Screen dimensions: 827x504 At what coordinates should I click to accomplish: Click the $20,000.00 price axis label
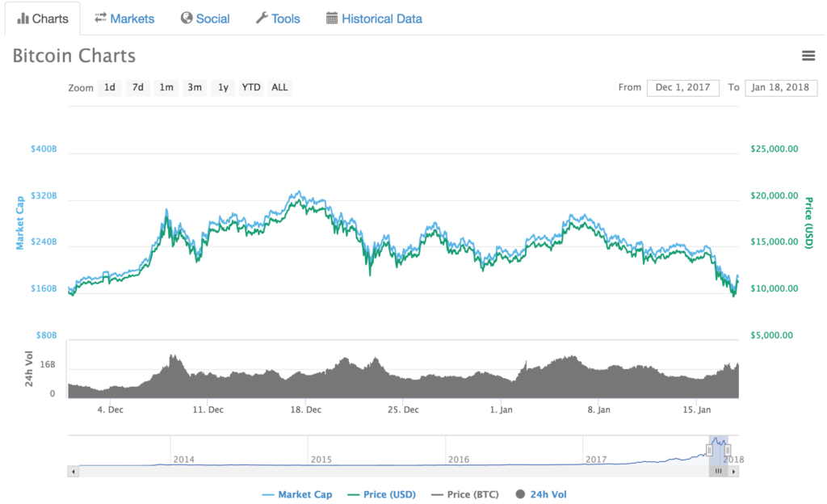click(x=775, y=196)
